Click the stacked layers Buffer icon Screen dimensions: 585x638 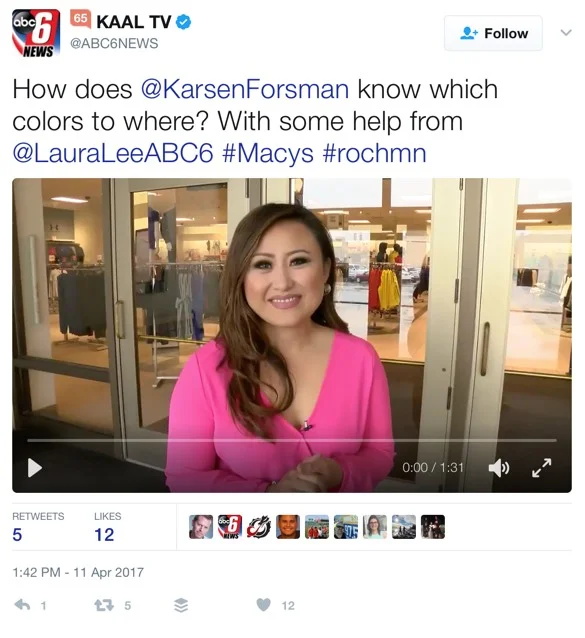(181, 605)
